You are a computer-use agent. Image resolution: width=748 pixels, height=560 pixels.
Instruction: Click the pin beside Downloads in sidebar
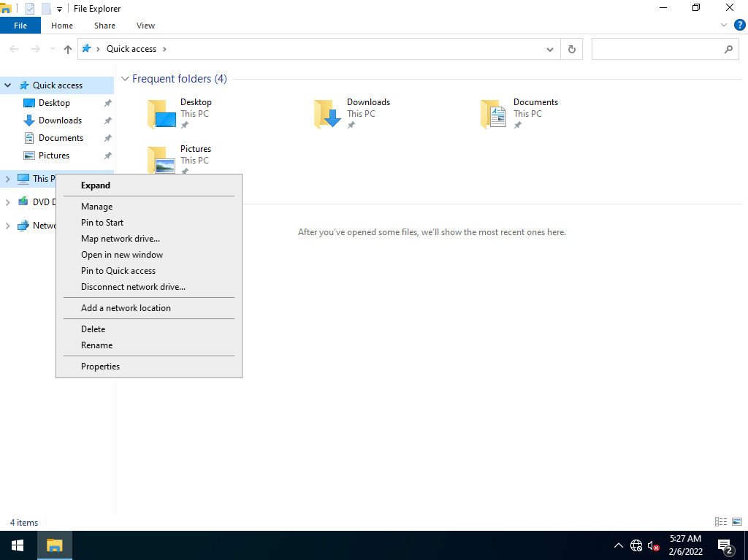coord(108,120)
